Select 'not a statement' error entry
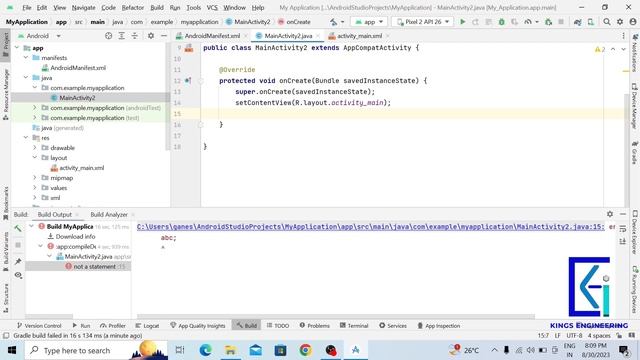Viewport: 640px width, 360px height. click(94, 267)
